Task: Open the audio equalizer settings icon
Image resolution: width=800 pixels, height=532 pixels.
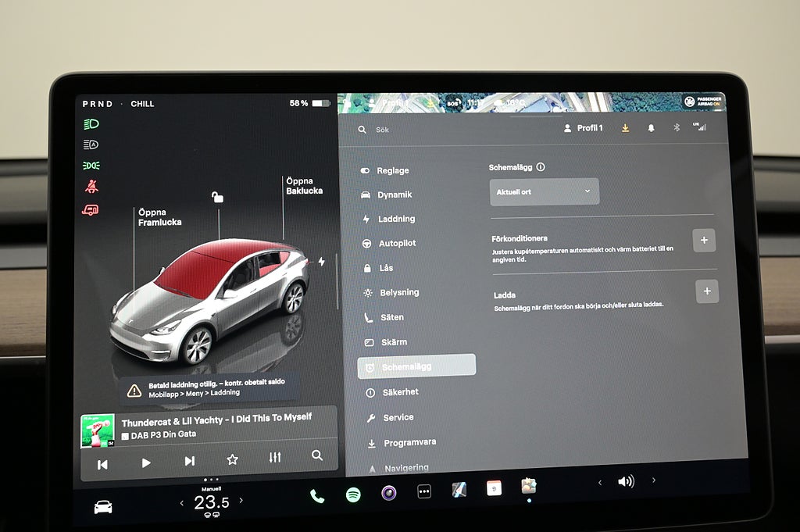Action: pos(274,458)
